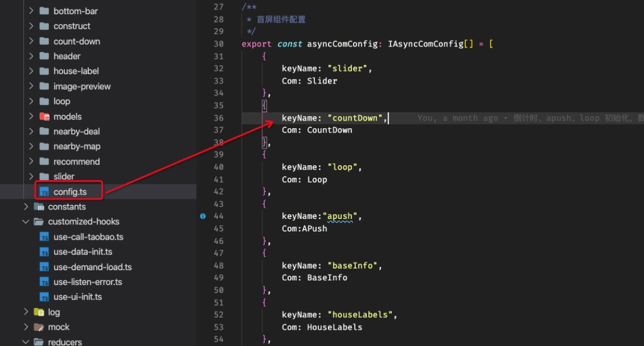Click the bottom-bar folder icon

coord(44,11)
